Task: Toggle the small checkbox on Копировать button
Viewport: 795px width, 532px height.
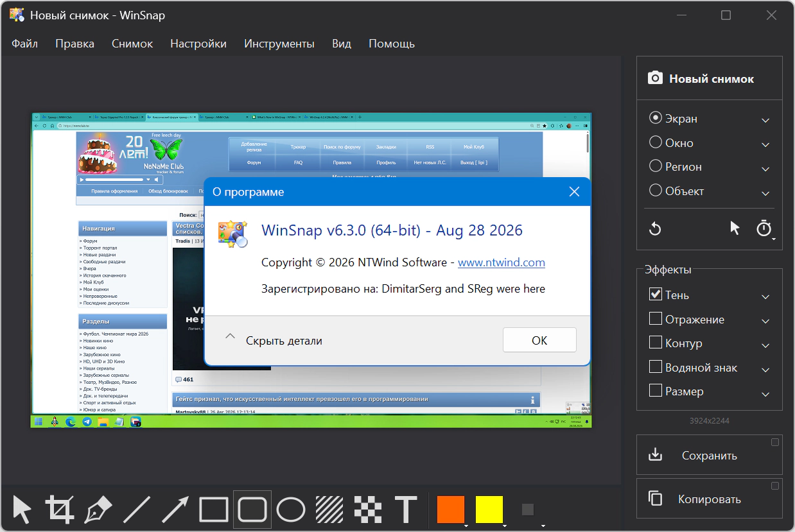Action: pos(775,486)
